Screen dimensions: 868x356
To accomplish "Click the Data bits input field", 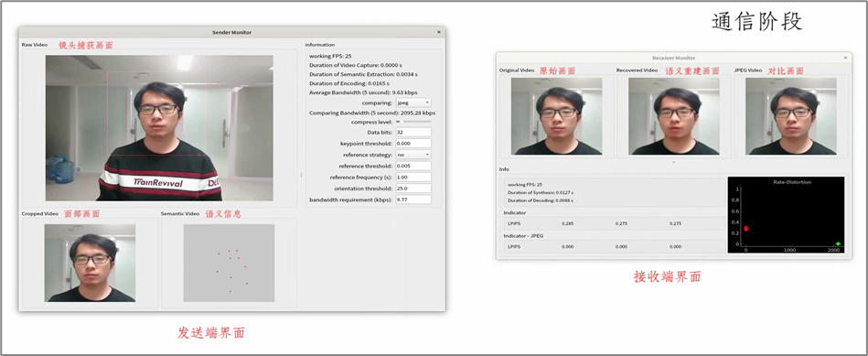I will pyautogui.click(x=413, y=133).
